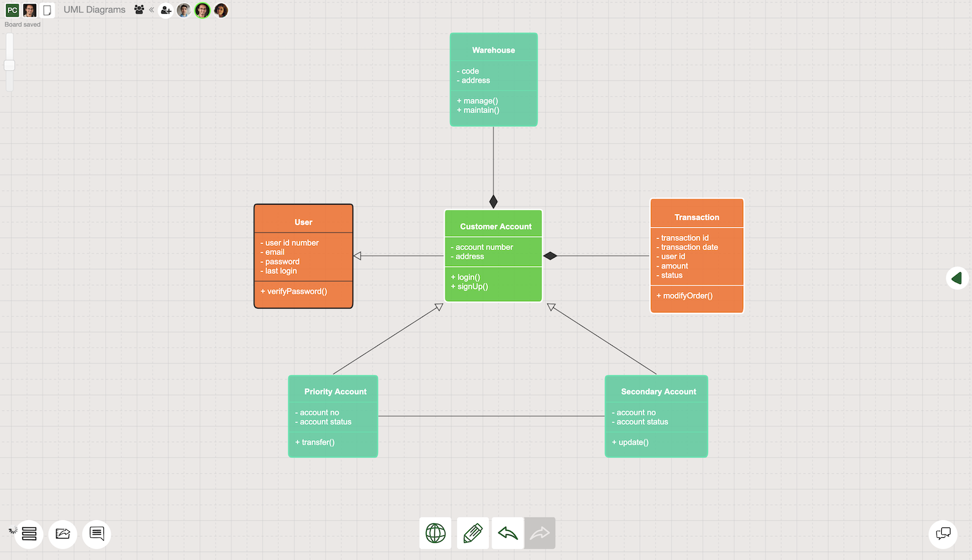
Task: Collapse the participants list with double chevron
Action: 151,10
